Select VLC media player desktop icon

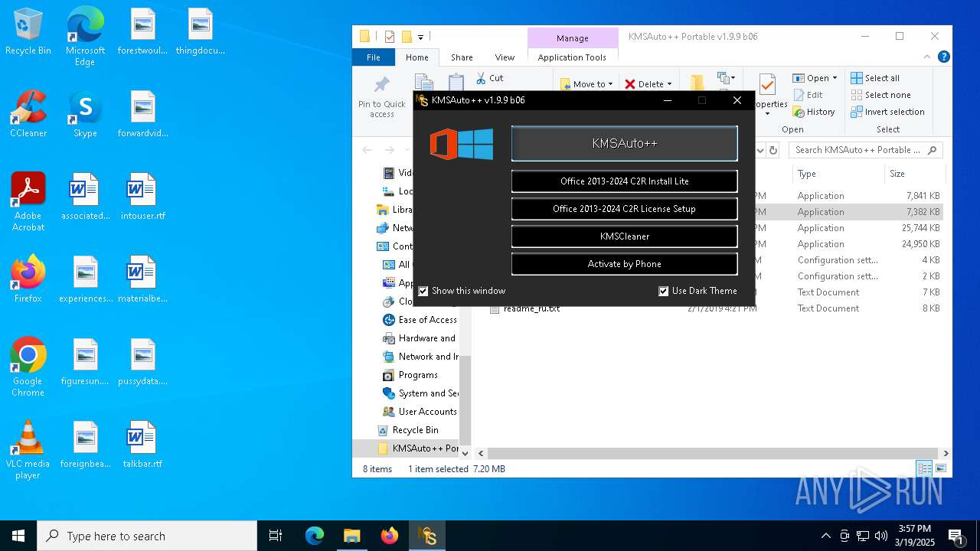[28, 450]
